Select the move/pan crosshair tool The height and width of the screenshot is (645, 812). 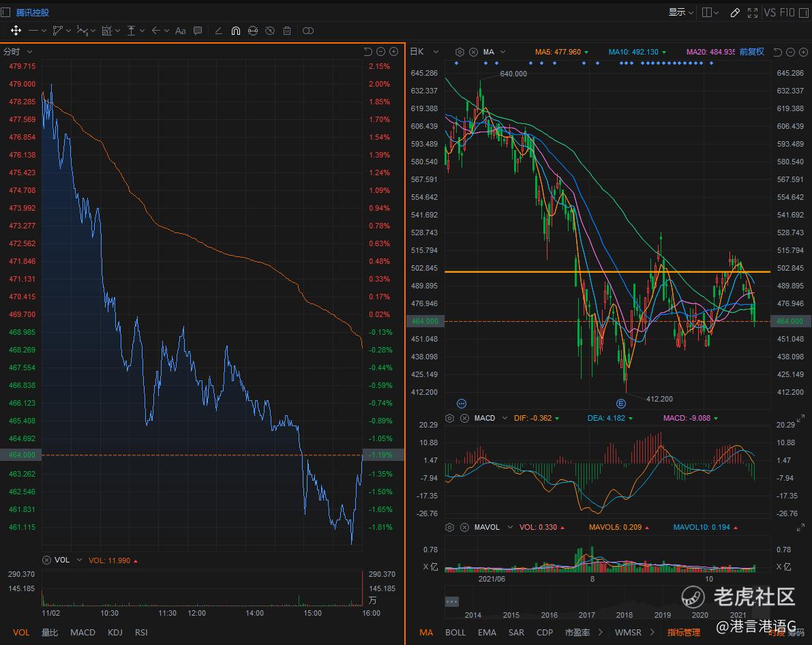pos(15,31)
